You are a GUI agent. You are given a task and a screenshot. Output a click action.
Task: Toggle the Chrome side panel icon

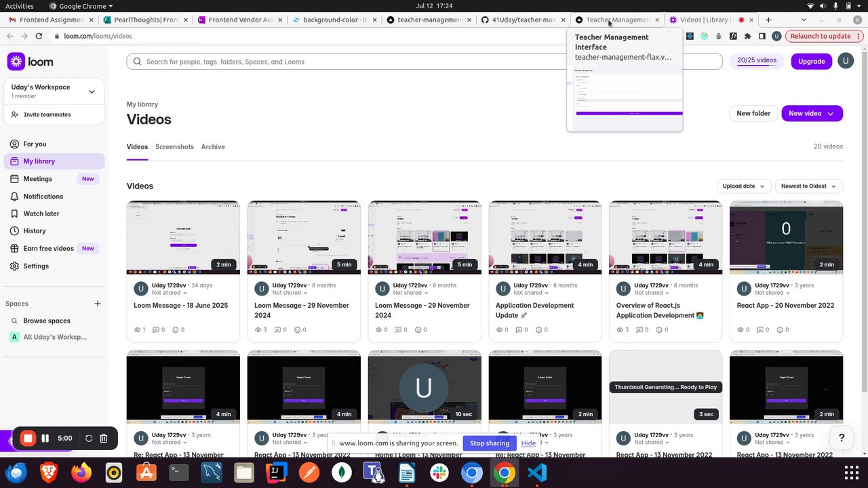click(x=762, y=36)
